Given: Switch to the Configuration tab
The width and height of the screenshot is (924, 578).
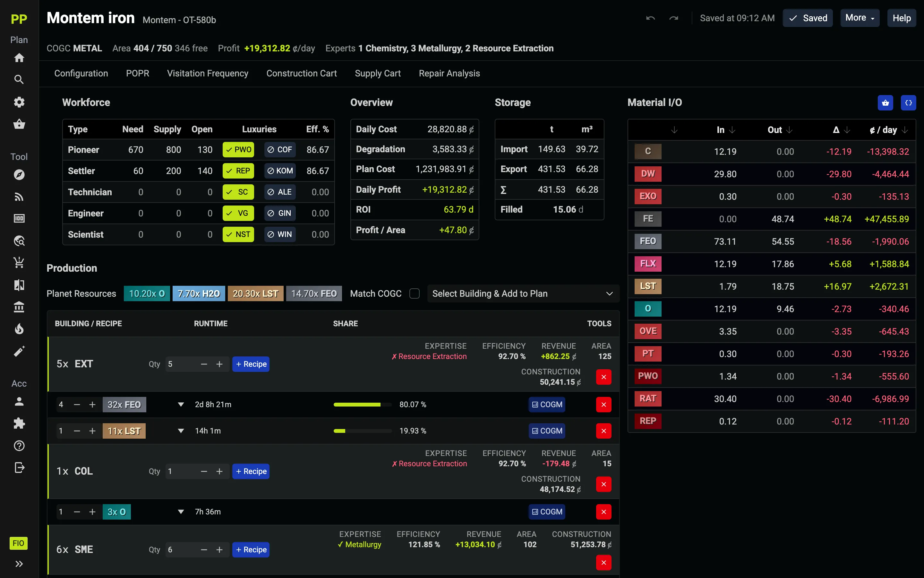Looking at the screenshot, I should [x=81, y=74].
